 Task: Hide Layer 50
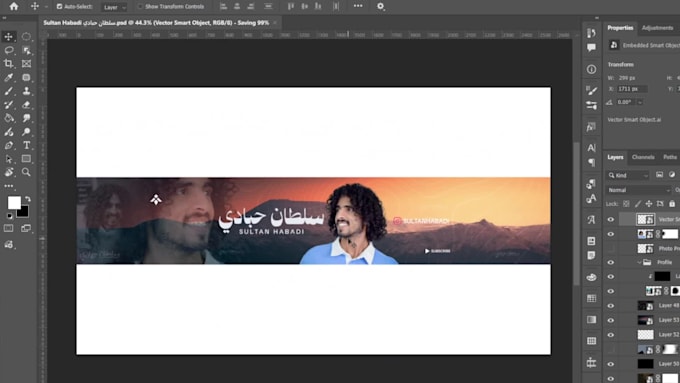[x=611, y=364]
